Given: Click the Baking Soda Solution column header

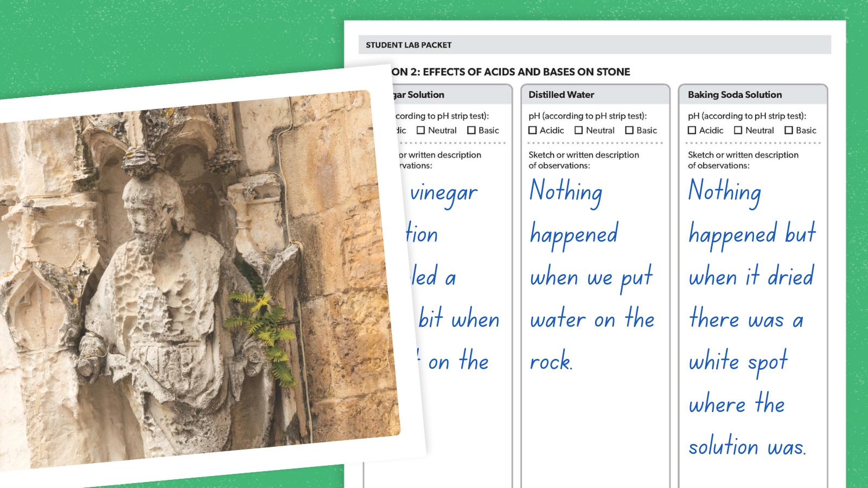Looking at the screenshot, I should [x=735, y=95].
